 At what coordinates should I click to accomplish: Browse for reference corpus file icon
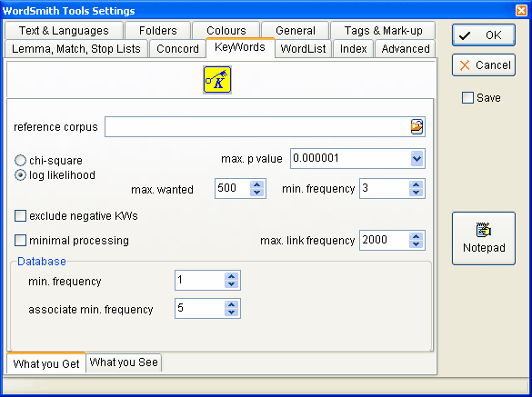417,127
